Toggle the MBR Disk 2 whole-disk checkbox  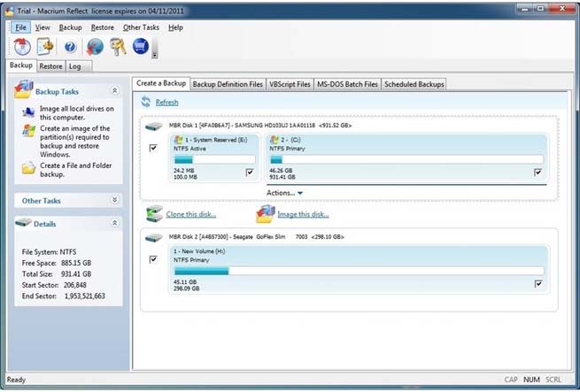(x=153, y=259)
